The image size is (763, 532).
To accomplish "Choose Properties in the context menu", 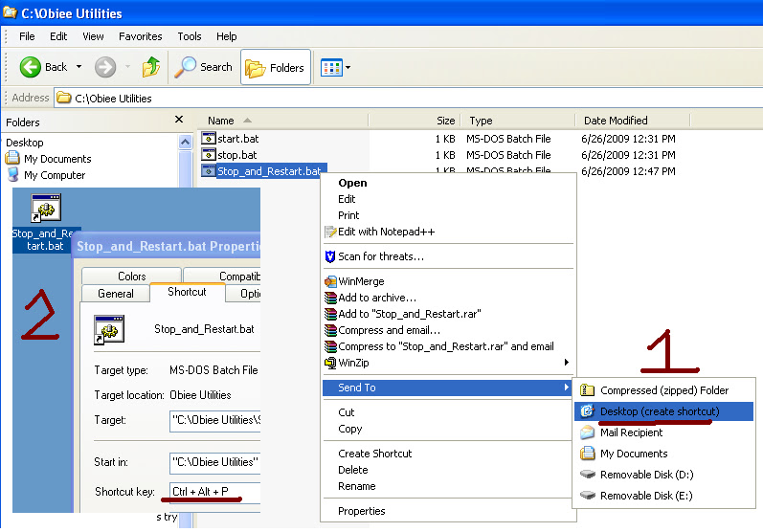I will click(361, 511).
